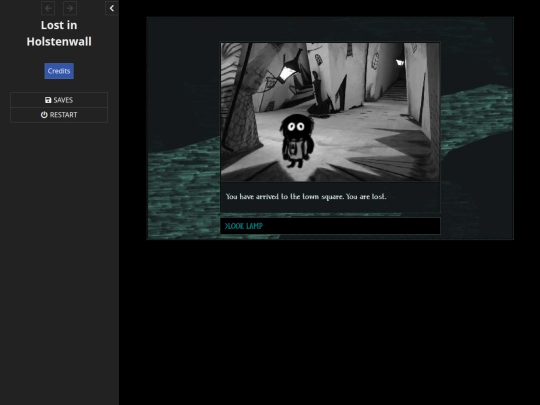Open the SAVES menu
This screenshot has height=405, width=540.
[59, 100]
